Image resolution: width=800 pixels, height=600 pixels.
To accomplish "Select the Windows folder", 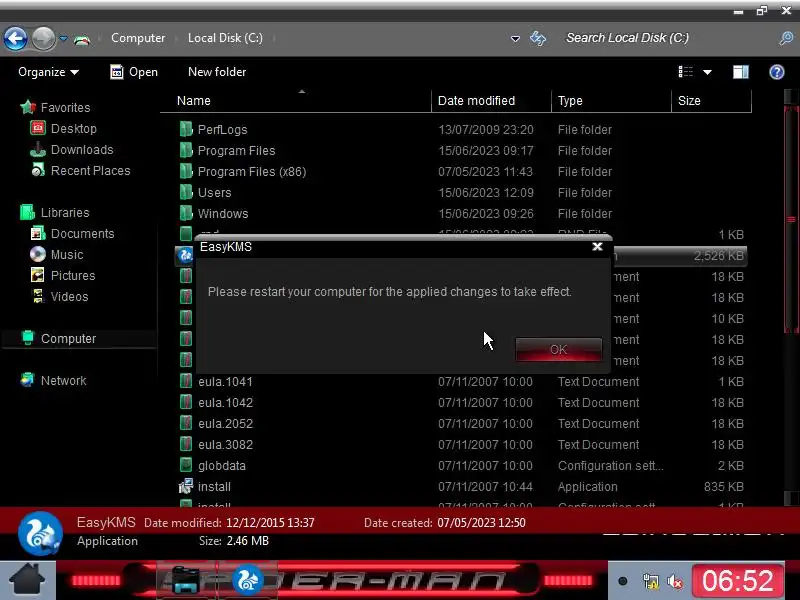I will point(222,213).
